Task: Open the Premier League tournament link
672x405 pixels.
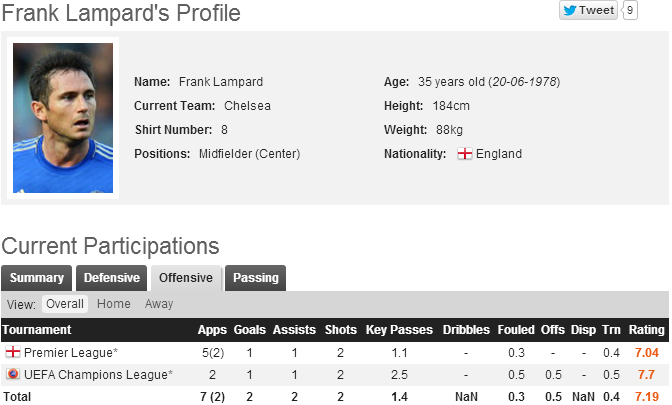Action: (71, 353)
